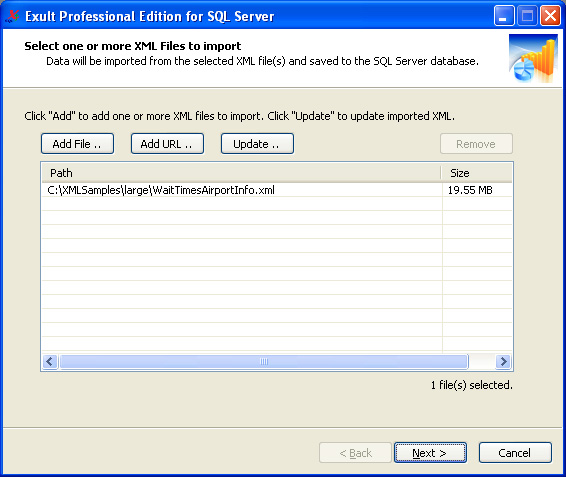The height and width of the screenshot is (477, 566).
Task: Click the disabled Back button
Action: 355,452
